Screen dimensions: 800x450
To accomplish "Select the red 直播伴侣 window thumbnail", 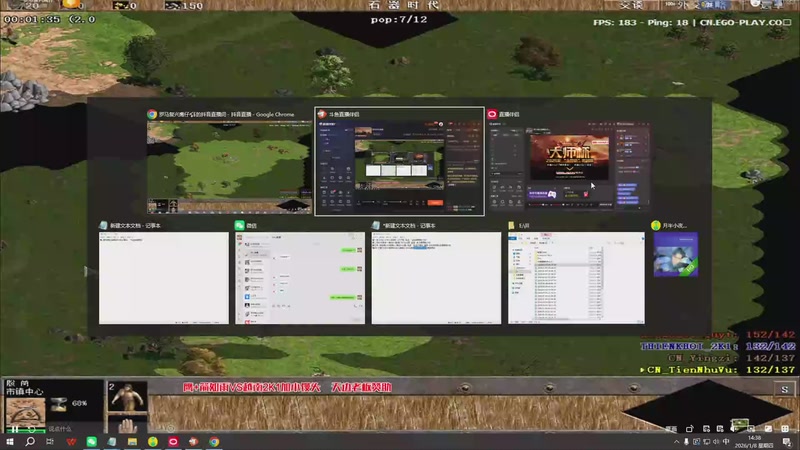I will [x=569, y=166].
